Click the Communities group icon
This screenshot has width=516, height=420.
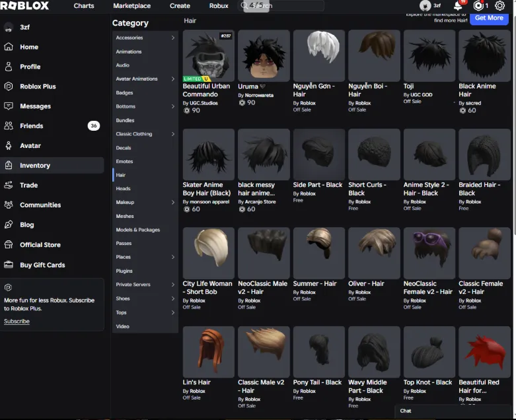click(x=9, y=205)
